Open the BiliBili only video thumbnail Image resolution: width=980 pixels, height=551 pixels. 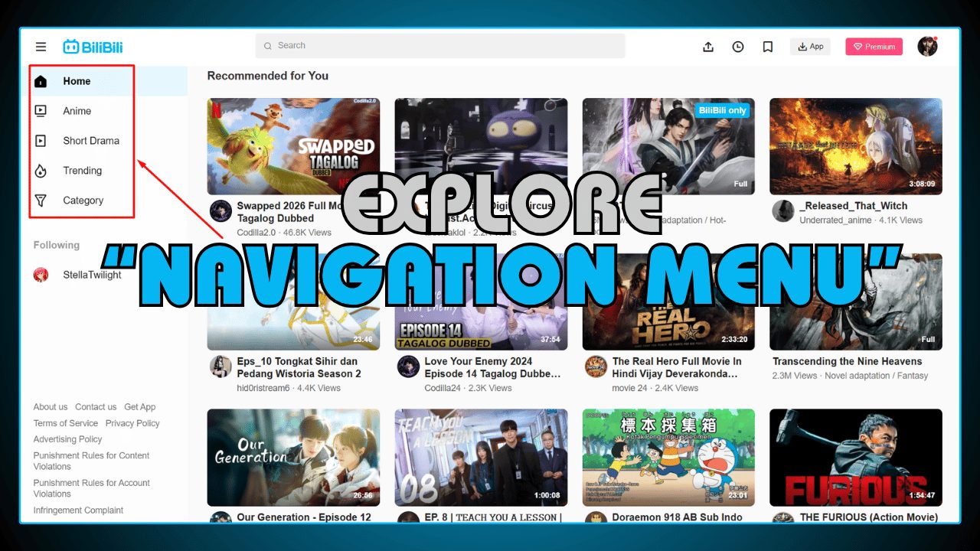668,146
